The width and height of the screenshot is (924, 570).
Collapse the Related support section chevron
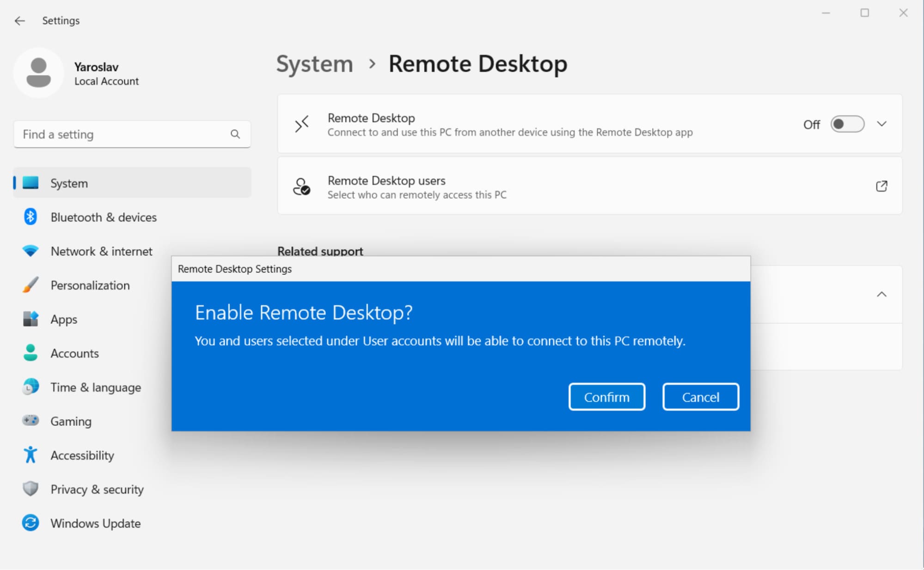[882, 294]
